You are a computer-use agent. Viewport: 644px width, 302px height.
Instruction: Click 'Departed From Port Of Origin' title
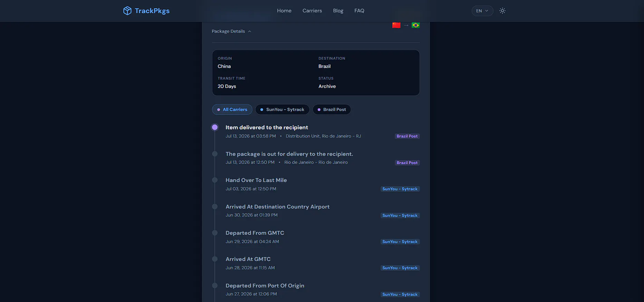tap(265, 286)
